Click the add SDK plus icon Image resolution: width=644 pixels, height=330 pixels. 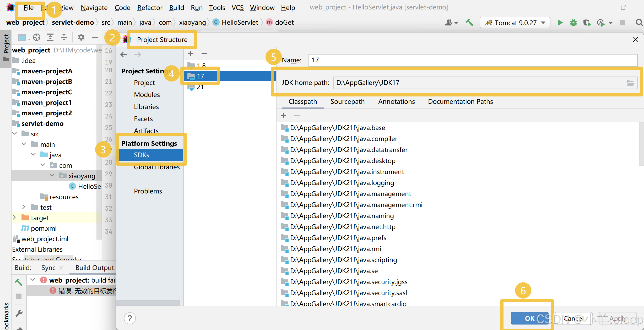[x=191, y=53]
